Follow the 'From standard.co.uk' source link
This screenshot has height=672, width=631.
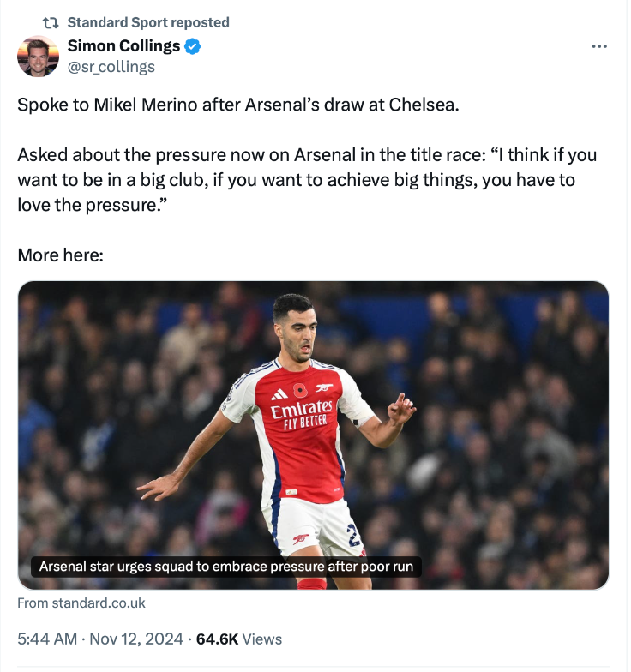81,603
